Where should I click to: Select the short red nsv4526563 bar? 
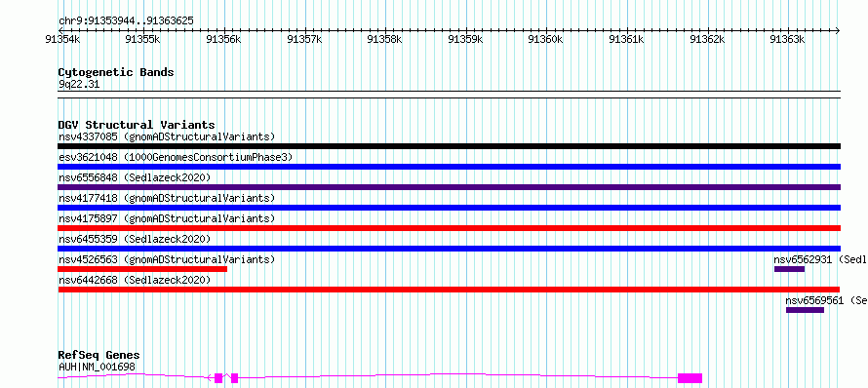click(x=142, y=269)
